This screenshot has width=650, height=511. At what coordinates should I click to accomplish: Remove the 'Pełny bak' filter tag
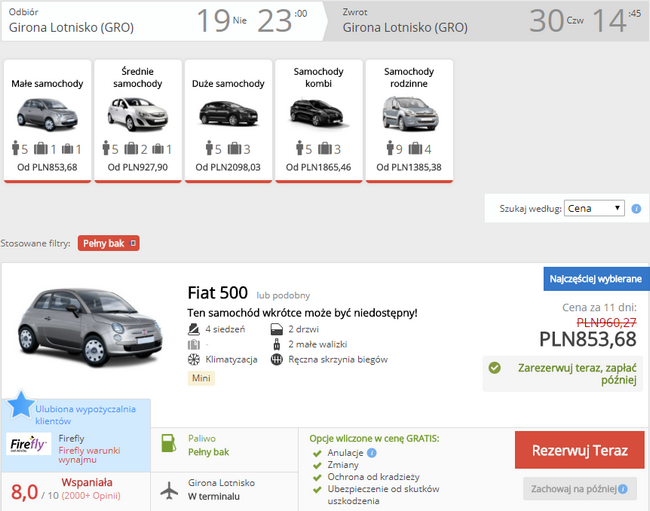133,243
